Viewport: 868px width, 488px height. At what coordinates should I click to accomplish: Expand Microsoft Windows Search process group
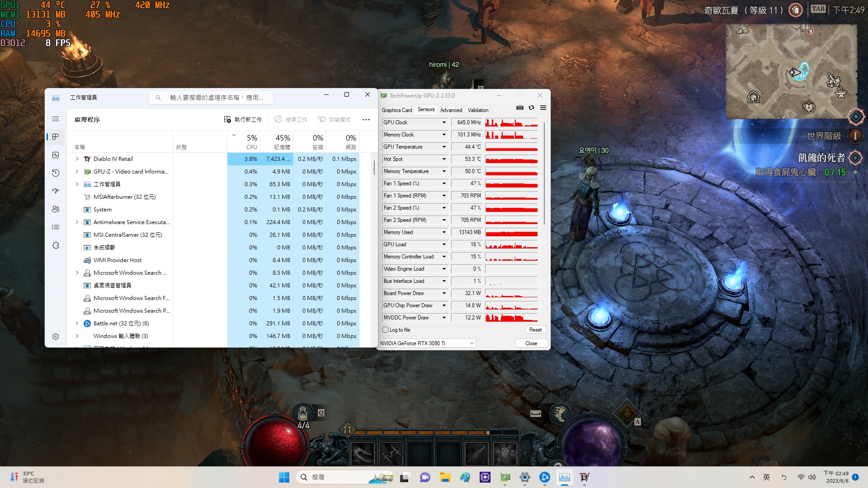(77, 273)
